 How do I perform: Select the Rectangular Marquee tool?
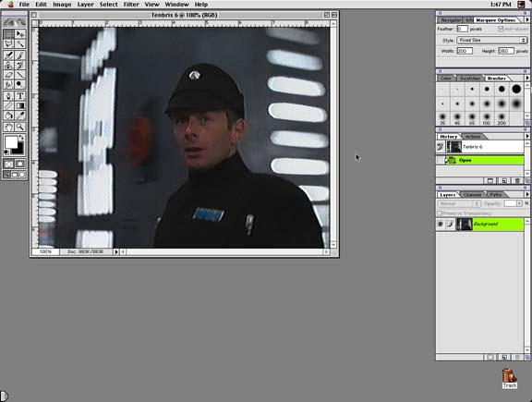tap(9, 34)
